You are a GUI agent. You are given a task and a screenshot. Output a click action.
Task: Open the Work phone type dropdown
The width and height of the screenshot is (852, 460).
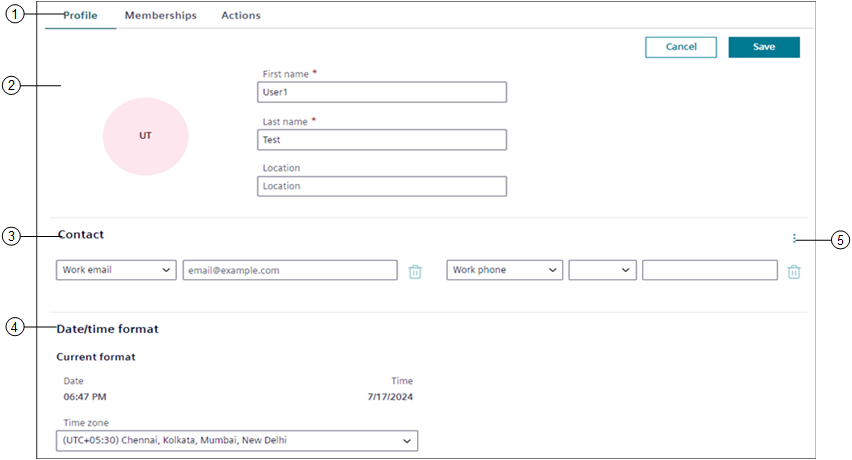[504, 270]
